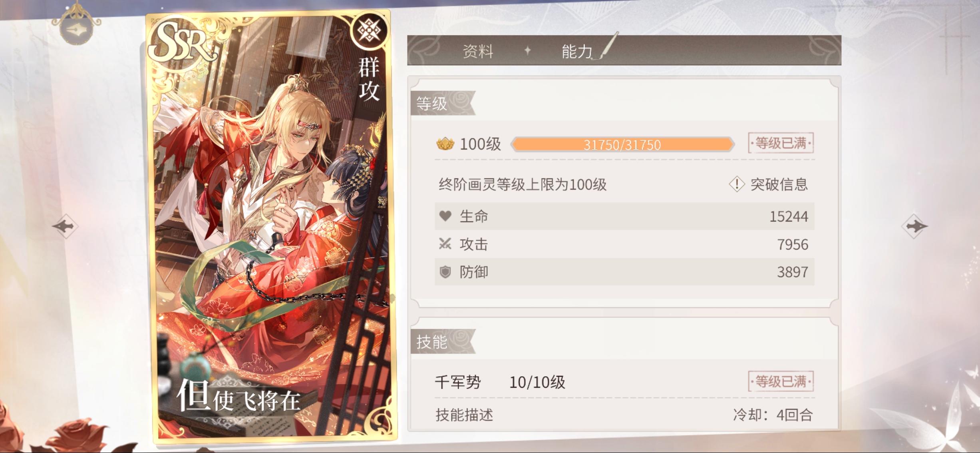The image size is (980, 453).
Task: Click the 等级已满 button beside 千军势
Action: (781, 381)
